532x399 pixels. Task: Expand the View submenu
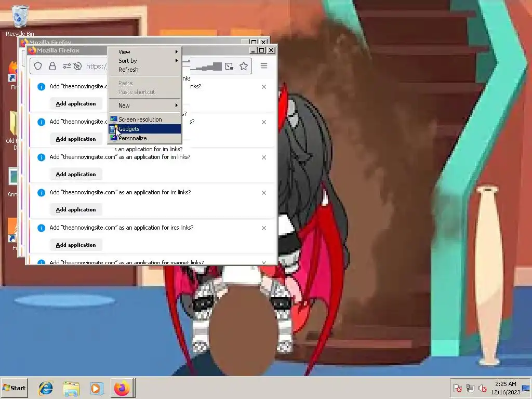[144, 52]
